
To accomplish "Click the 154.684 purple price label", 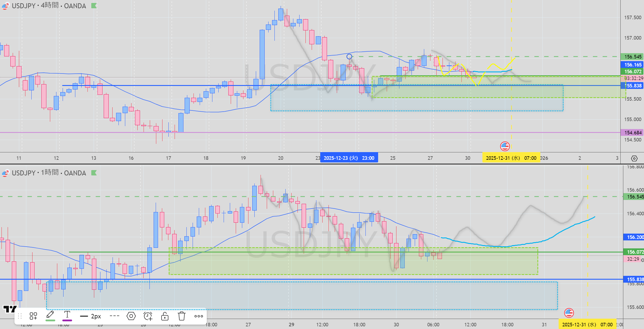I will (x=632, y=133).
